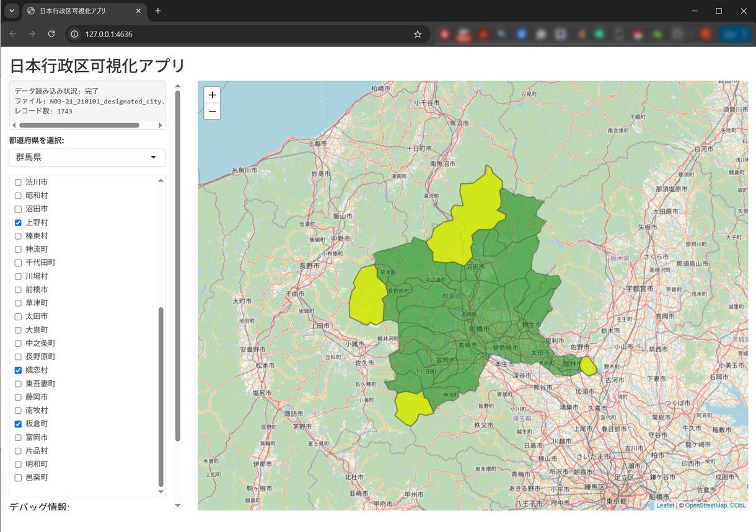Check the 沼田市 checkbox
Screen dimensions: 756x532
18,209
